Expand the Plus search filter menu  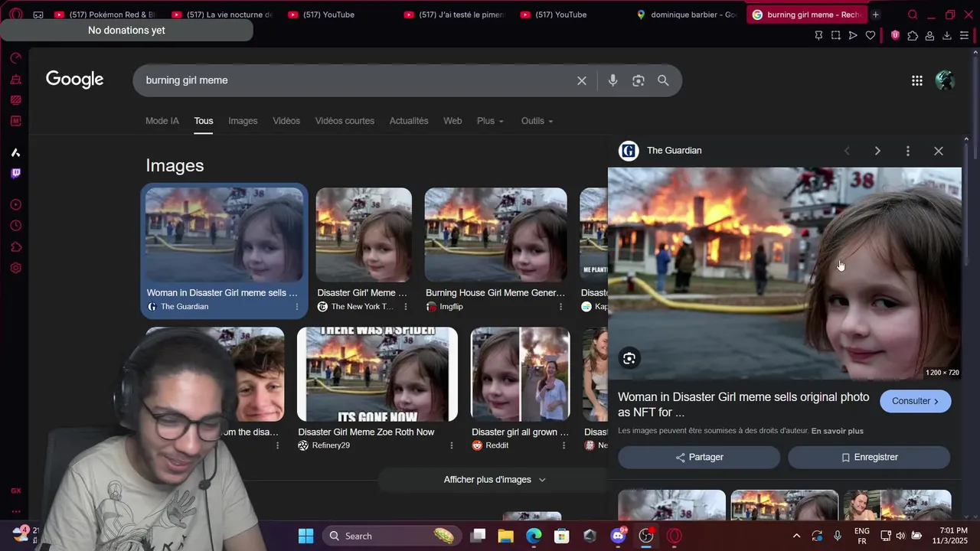tap(490, 121)
